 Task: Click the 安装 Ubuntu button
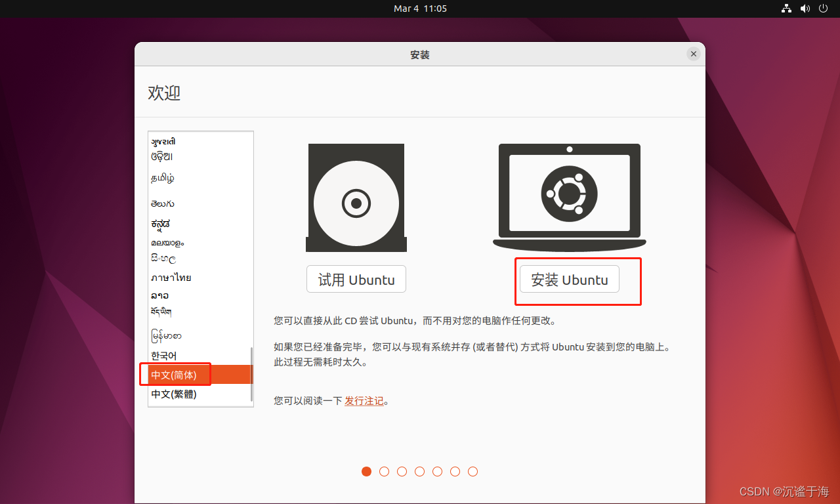[570, 280]
